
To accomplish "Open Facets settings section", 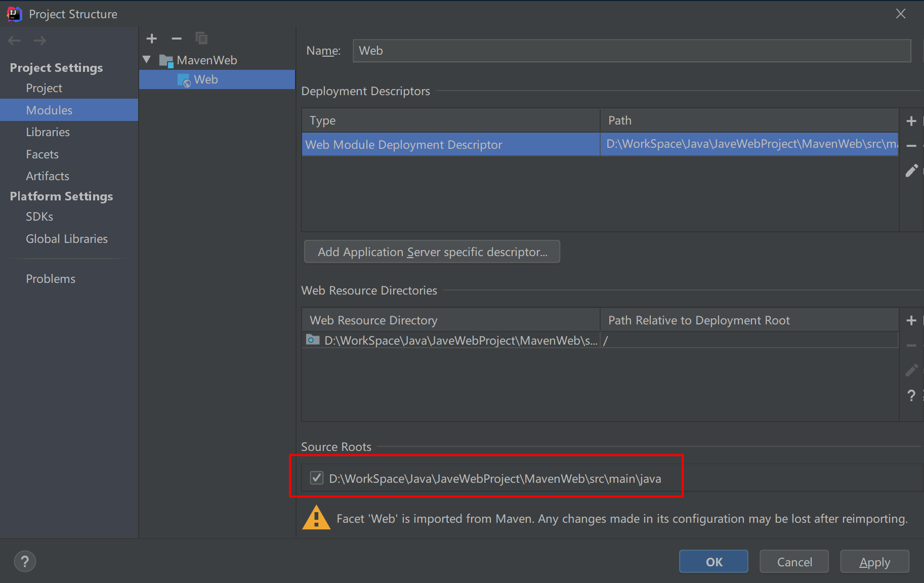I will [43, 154].
